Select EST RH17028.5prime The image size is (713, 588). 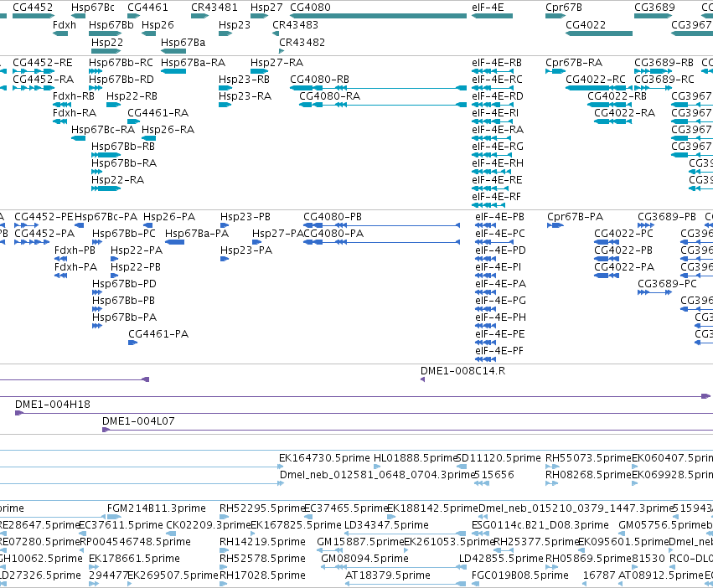[262, 575]
